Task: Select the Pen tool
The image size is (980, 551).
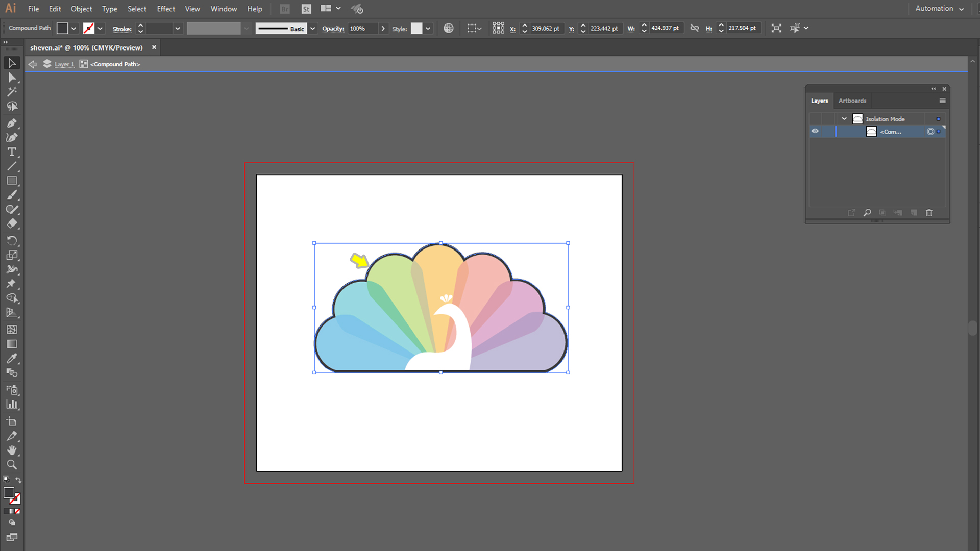Action: (12, 123)
